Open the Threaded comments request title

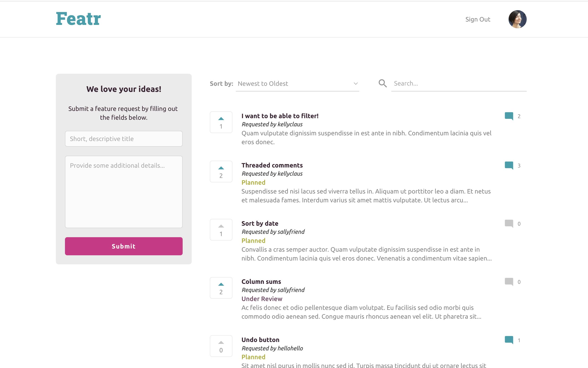(272, 165)
